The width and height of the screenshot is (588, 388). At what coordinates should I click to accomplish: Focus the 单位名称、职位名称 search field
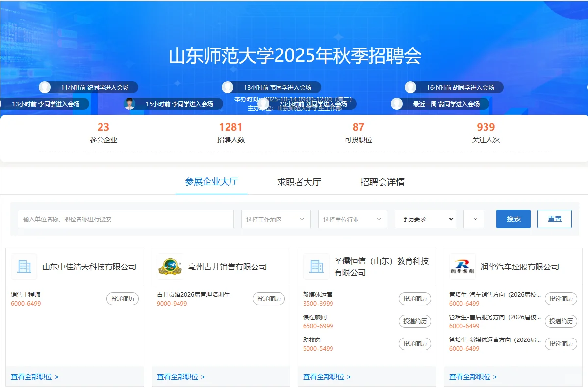pyautogui.click(x=126, y=219)
